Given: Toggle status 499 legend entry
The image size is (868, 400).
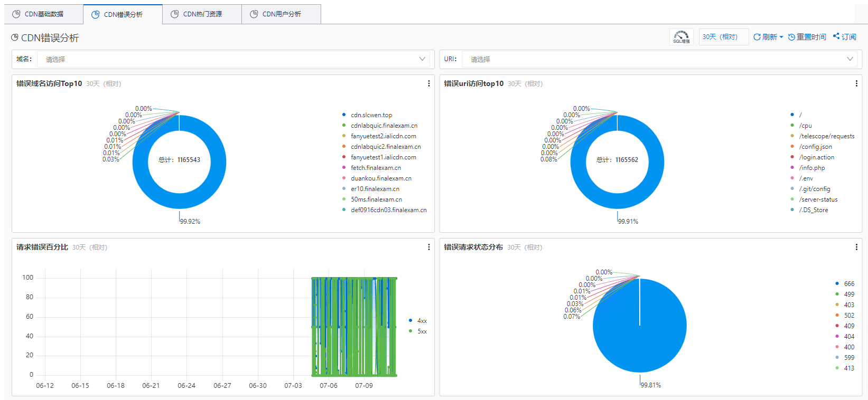Looking at the screenshot, I should (845, 294).
